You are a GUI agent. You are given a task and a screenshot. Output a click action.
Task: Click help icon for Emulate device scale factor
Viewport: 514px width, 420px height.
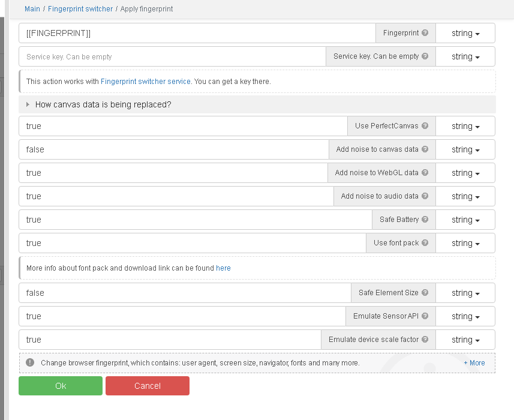click(425, 340)
